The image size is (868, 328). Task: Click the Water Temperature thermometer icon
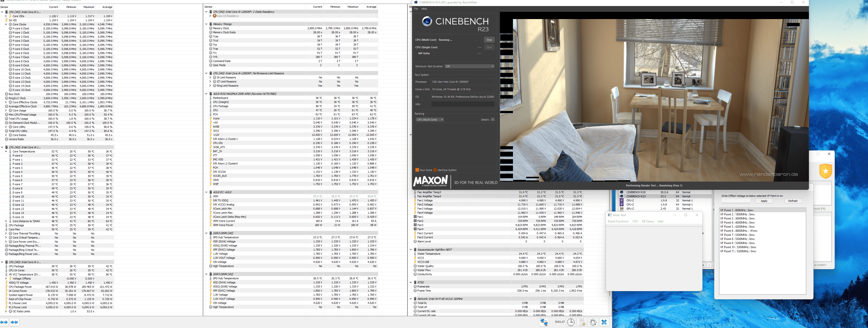pyautogui.click(x=415, y=253)
